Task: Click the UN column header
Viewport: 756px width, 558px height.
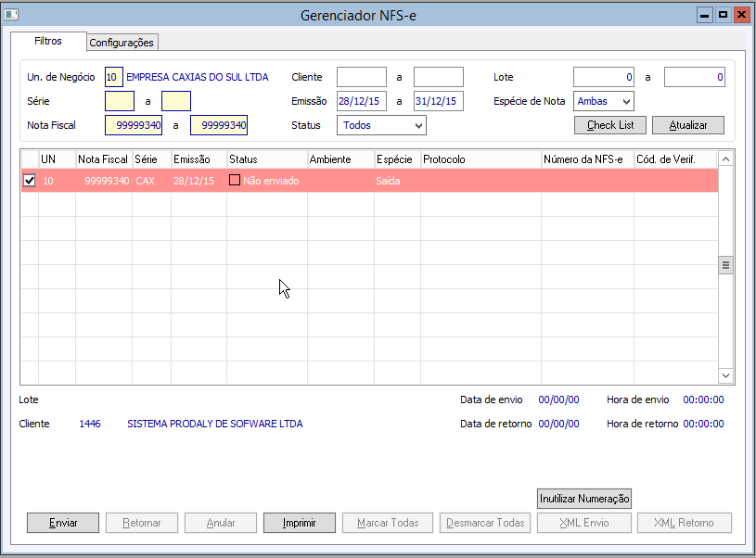Action: click(57, 159)
